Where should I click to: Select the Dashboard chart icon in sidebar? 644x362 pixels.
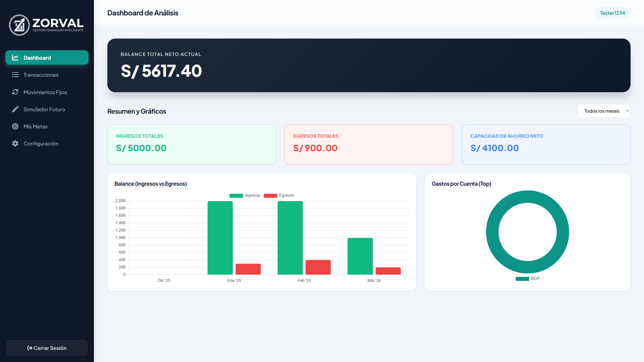click(x=15, y=57)
